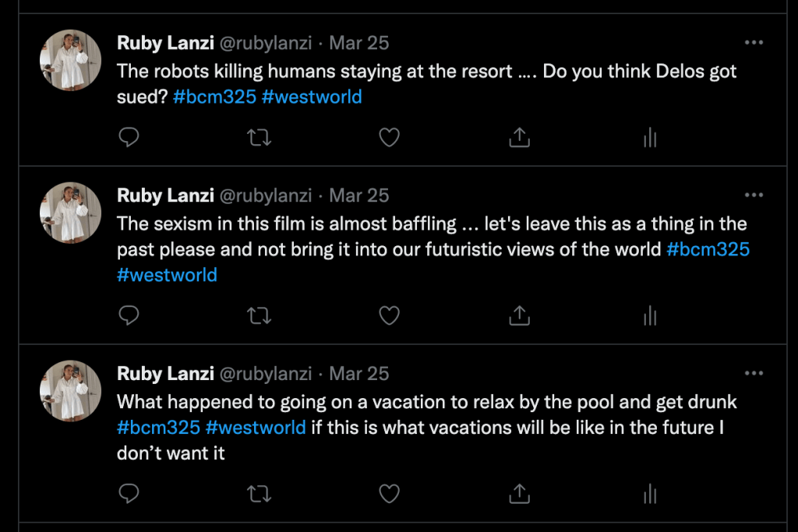Open #westworld hashtag in the Delos tweet
The width and height of the screenshot is (798, 532).
point(312,97)
